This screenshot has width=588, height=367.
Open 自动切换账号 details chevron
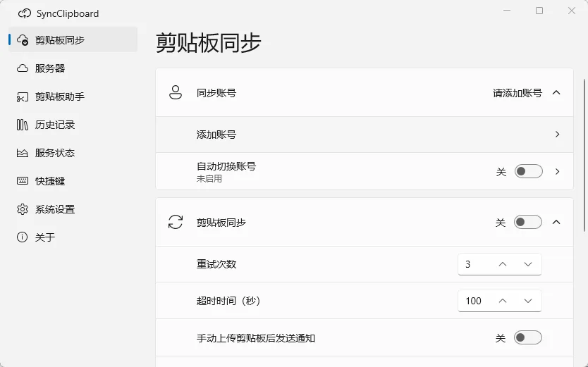[x=557, y=171]
